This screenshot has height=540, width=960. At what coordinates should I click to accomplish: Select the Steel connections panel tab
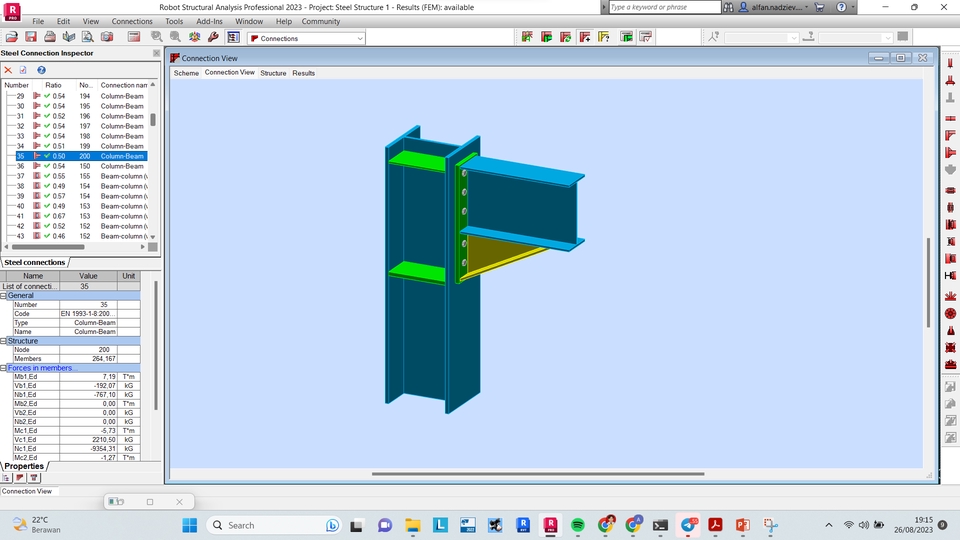(x=34, y=262)
